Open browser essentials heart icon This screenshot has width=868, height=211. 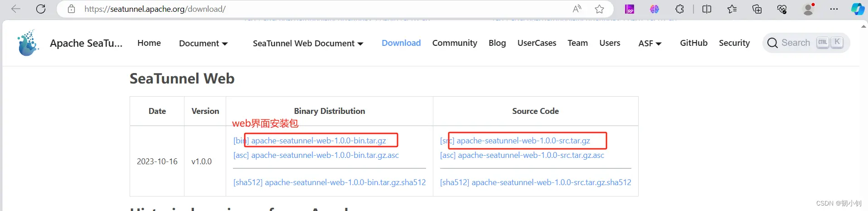782,9
